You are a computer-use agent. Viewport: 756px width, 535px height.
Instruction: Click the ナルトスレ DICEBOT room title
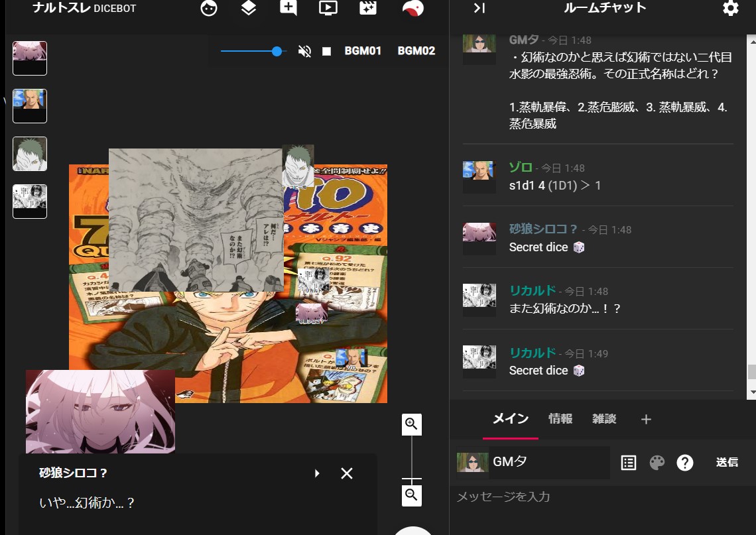84,8
